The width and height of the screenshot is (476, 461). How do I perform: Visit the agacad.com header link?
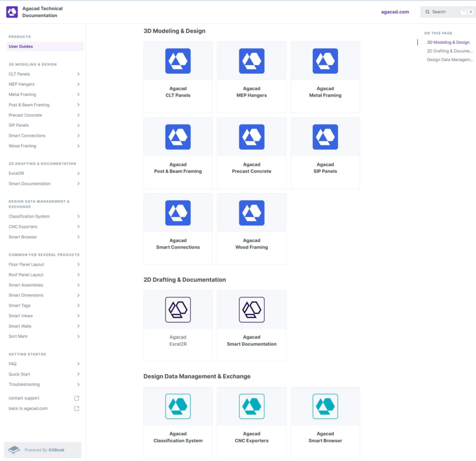click(x=395, y=12)
